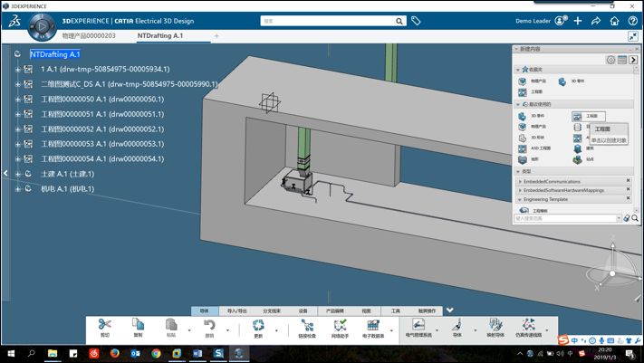Image resolution: width=644 pixels, height=363 pixels.
Task: Open settings gear in New Content panel
Action: pos(610,60)
